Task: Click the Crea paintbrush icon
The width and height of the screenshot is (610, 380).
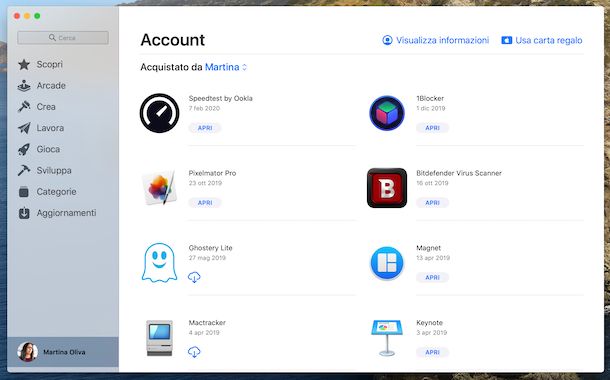Action: click(x=24, y=107)
